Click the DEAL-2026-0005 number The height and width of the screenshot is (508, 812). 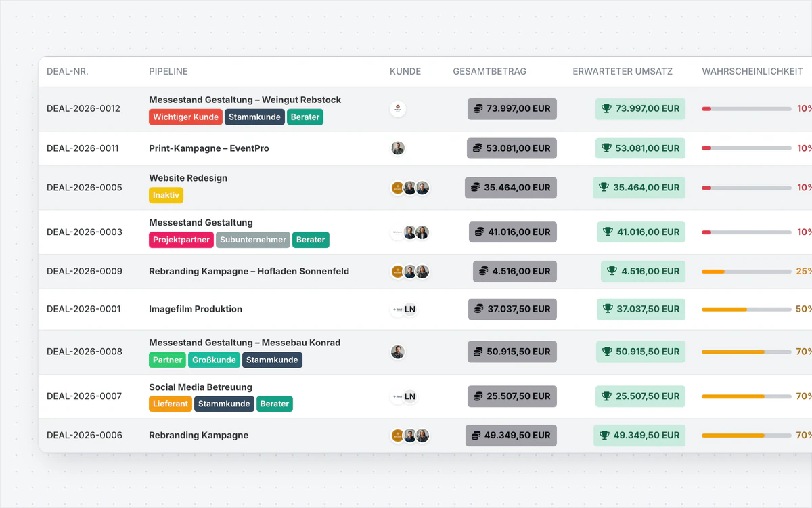[85, 188]
